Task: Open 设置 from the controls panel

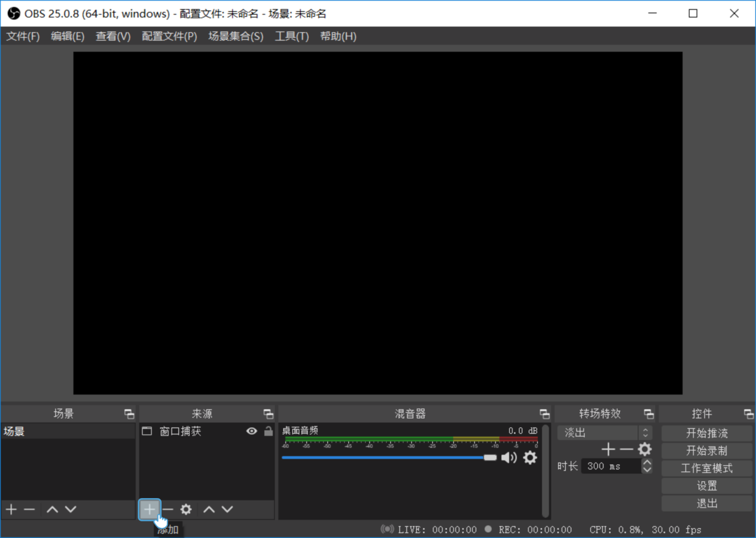Action: [707, 486]
